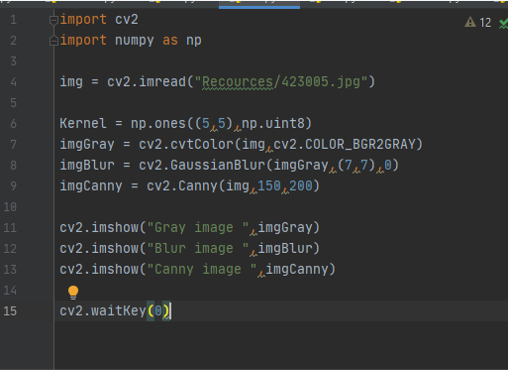The image size is (508, 370).
Task: Click the "Kernel" variable name
Action: click(x=83, y=124)
